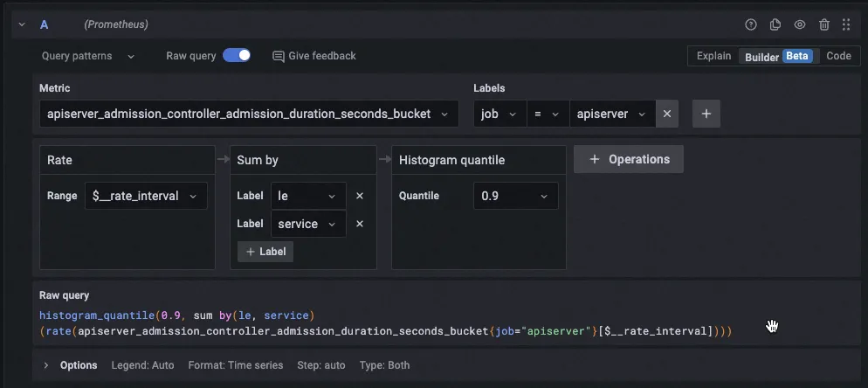This screenshot has height=388, width=868.
Task: Switch to Builder mode tab
Action: pos(761,56)
